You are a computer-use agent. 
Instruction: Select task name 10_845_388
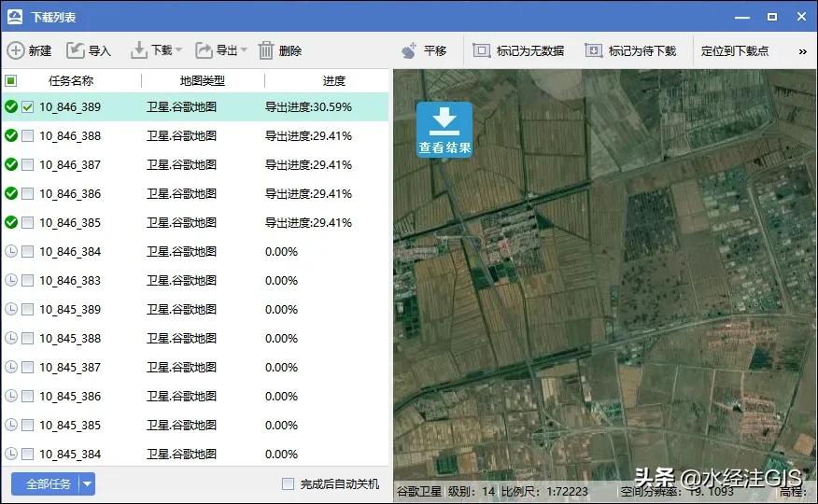pyautogui.click(x=70, y=338)
